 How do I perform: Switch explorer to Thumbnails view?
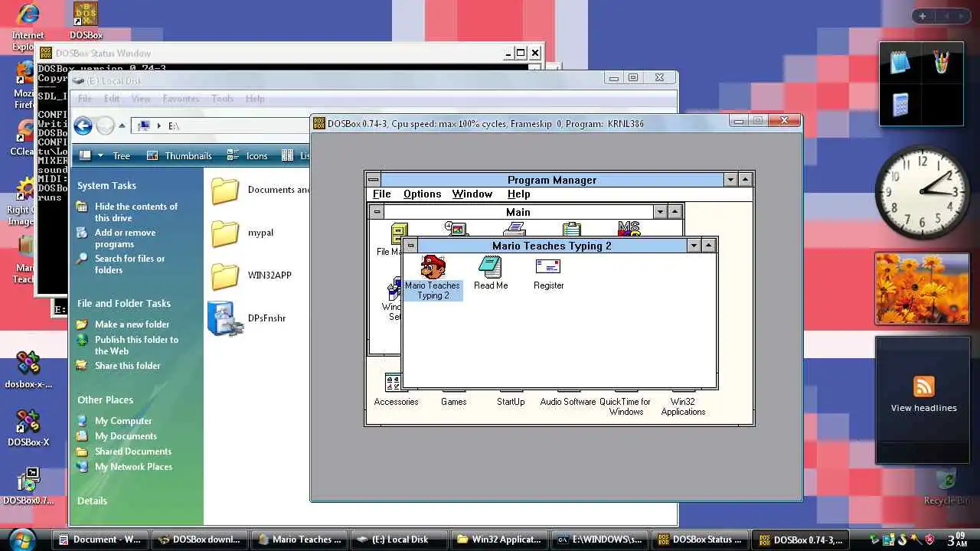click(x=180, y=155)
